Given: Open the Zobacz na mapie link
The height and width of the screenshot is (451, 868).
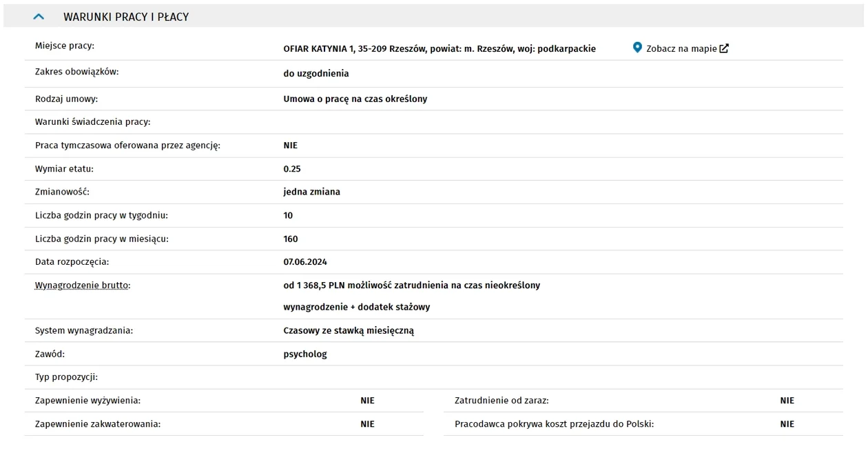Looking at the screenshot, I should pyautogui.click(x=681, y=48).
